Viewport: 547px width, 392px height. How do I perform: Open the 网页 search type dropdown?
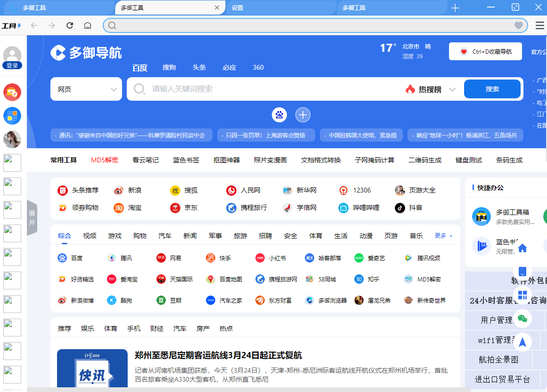click(x=86, y=89)
